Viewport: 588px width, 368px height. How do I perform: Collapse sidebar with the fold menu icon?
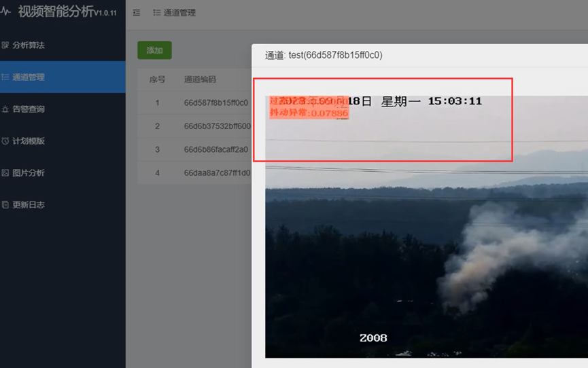coord(137,13)
